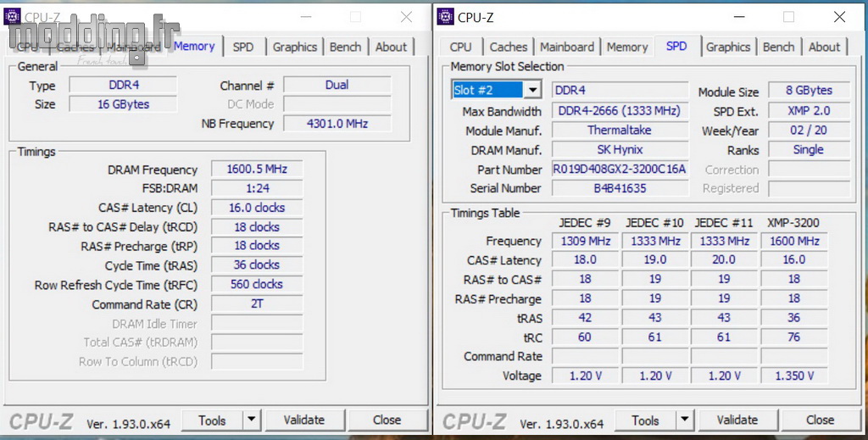Click the serial number B4B41635
This screenshot has width=868, height=440.
point(620,188)
